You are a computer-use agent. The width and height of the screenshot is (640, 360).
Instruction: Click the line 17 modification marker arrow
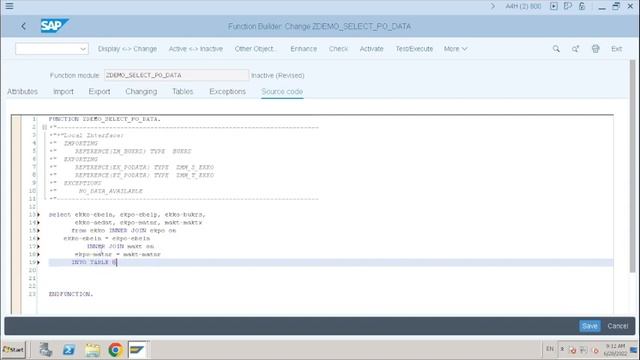point(38,247)
